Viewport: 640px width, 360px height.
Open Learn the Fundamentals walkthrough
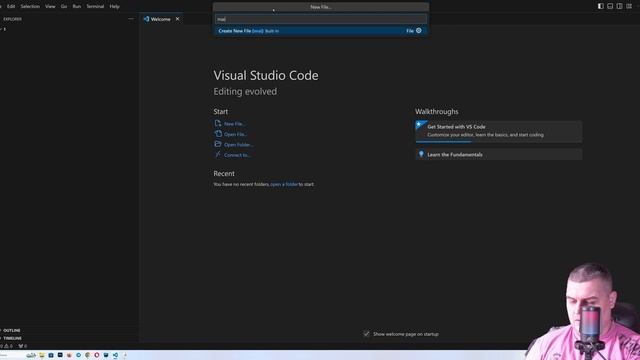[x=498, y=154]
